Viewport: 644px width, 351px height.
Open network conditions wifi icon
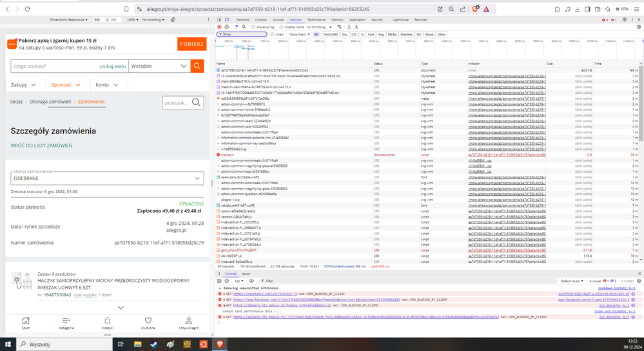[x=339, y=27]
